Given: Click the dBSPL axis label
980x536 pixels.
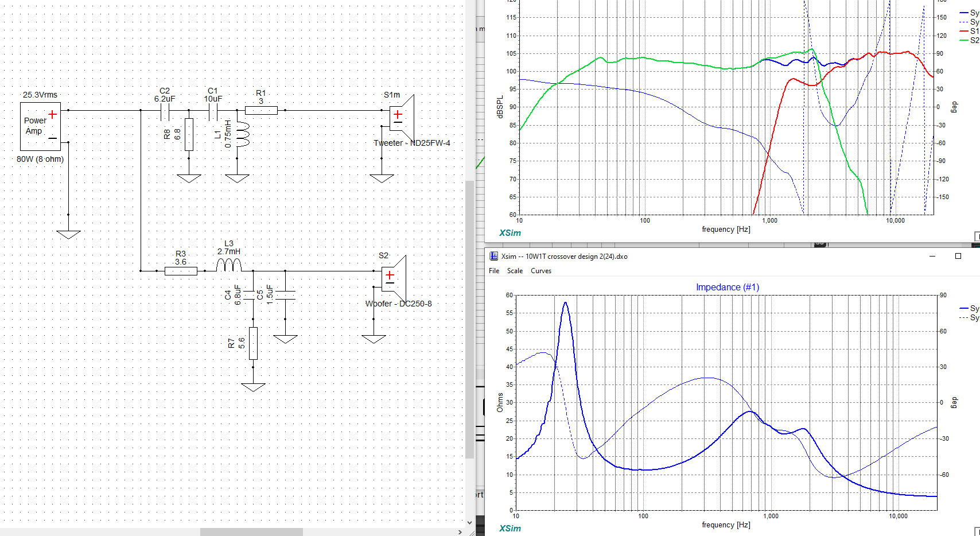Looking at the screenshot, I should click(x=500, y=107).
